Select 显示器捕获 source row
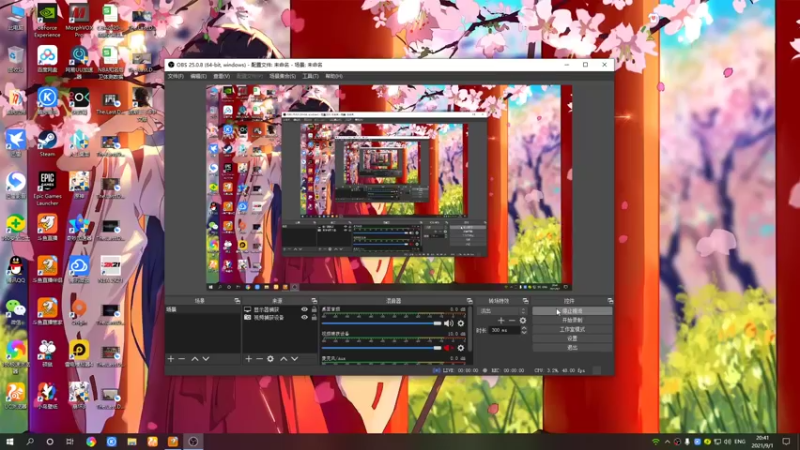The width and height of the screenshot is (800, 450). click(x=280, y=310)
